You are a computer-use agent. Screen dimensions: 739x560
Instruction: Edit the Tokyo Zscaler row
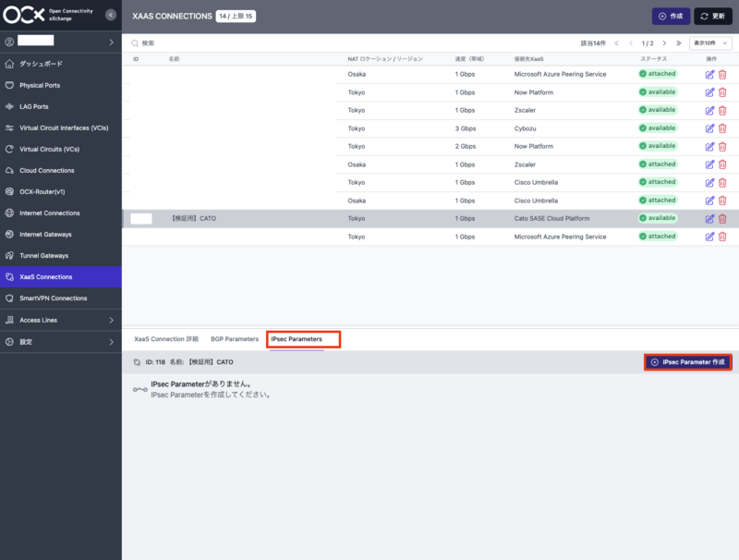tap(709, 111)
